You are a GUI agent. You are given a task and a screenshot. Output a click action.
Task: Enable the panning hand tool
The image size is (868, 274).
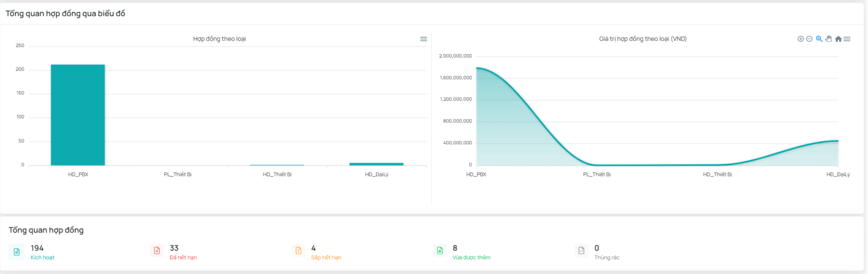coord(828,39)
